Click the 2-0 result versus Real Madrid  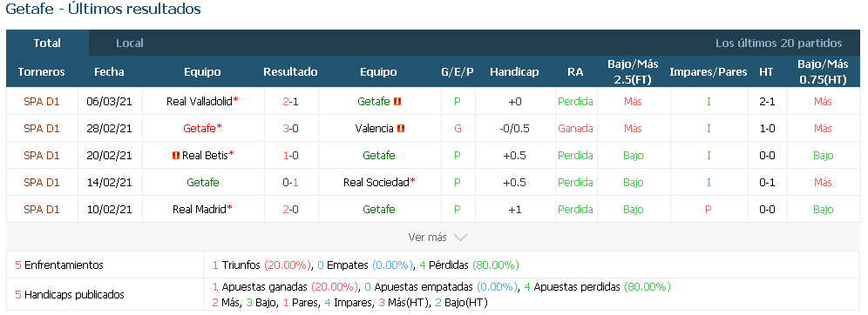pyautogui.click(x=290, y=210)
